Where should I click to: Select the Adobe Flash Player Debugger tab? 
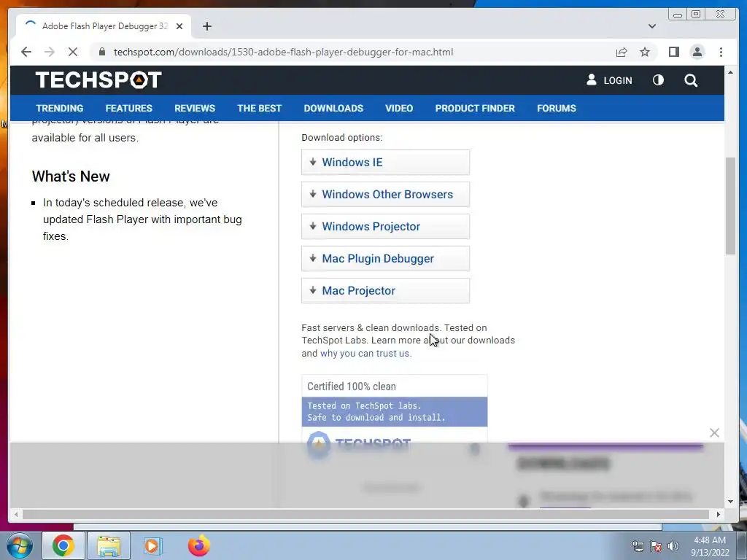point(104,26)
